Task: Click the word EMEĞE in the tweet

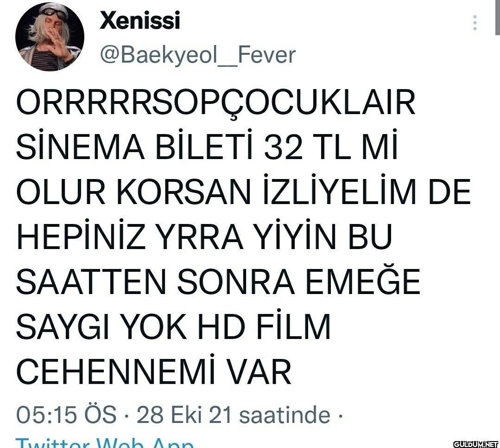Action: tap(363, 280)
